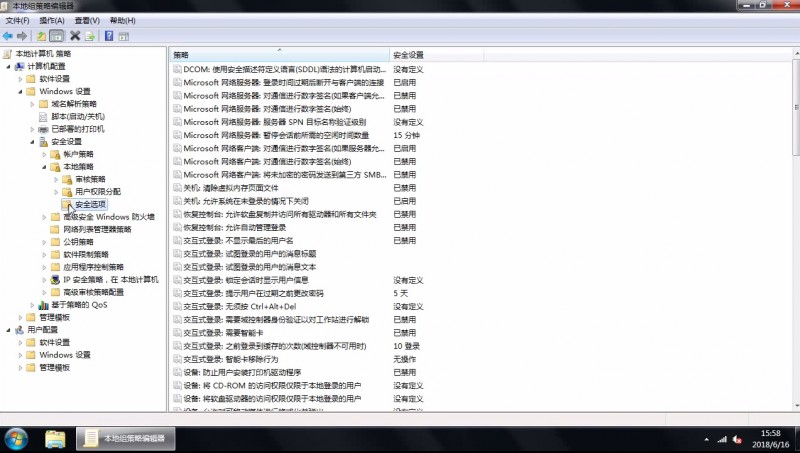Click the IP 安全策略 node icon
The width and height of the screenshot is (800, 453).
coord(55,280)
